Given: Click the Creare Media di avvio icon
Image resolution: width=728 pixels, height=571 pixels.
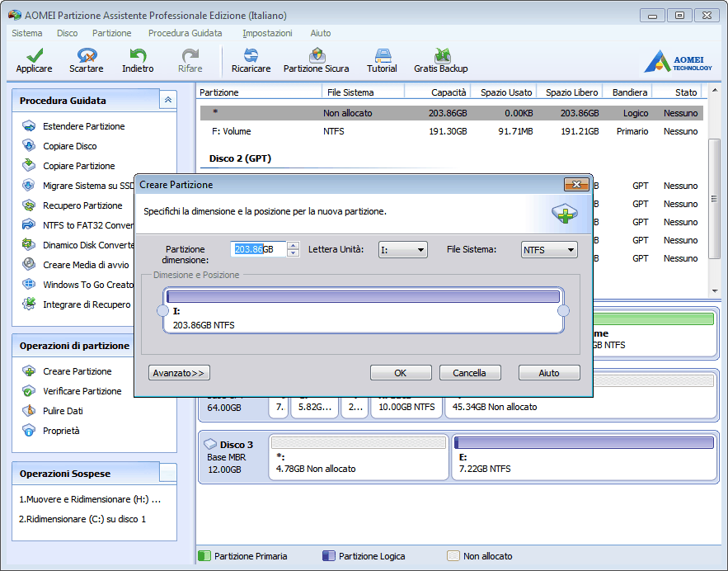Looking at the screenshot, I should (x=29, y=264).
